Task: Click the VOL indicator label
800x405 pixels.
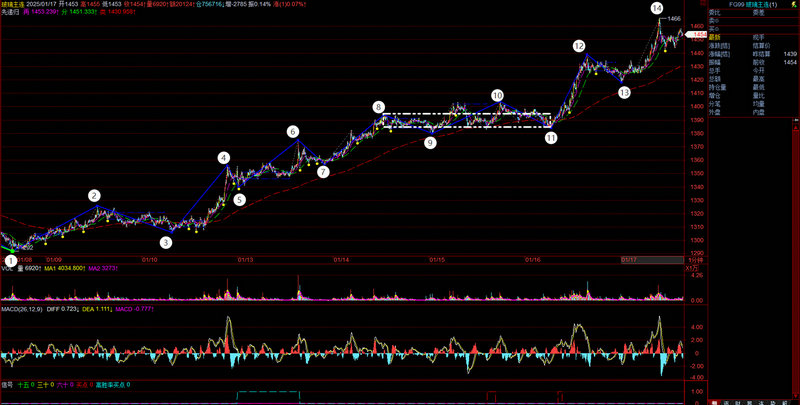Action: [x=6, y=268]
